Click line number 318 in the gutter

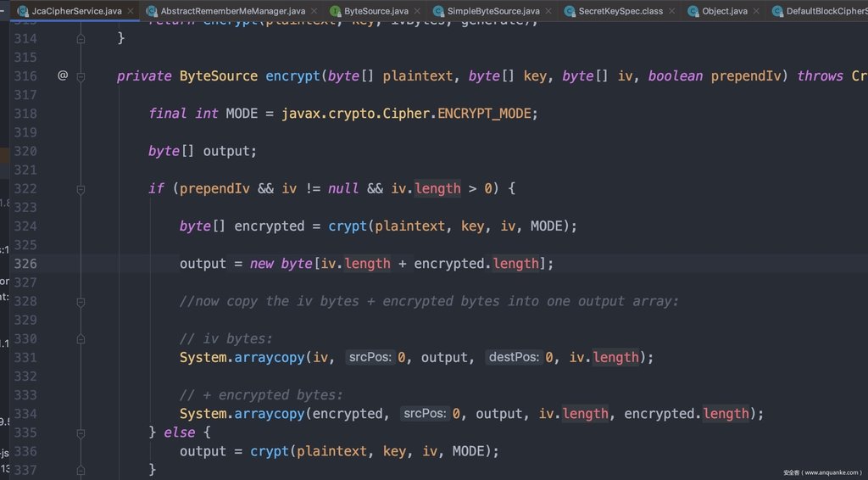point(25,114)
